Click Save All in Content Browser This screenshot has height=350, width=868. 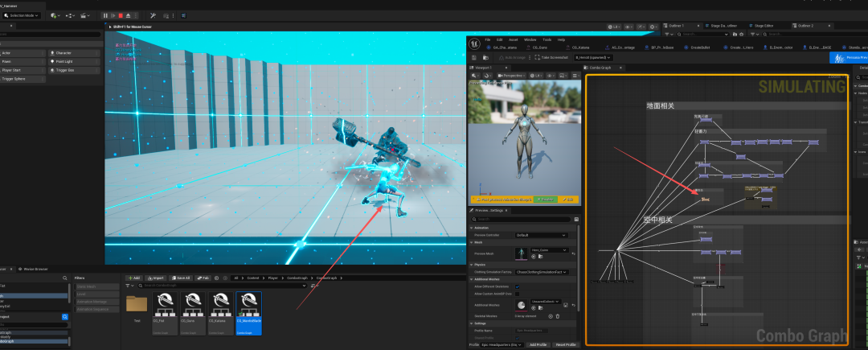pos(179,278)
